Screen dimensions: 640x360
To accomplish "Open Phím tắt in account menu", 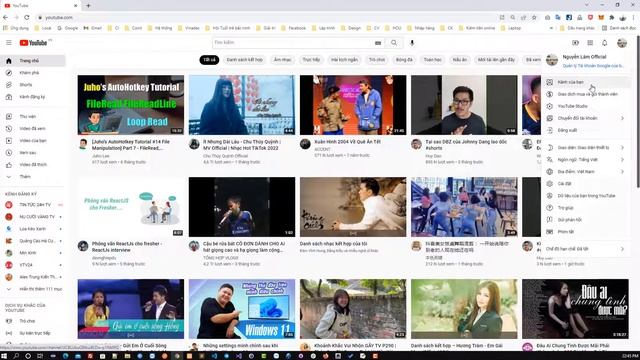I will (x=586, y=231).
